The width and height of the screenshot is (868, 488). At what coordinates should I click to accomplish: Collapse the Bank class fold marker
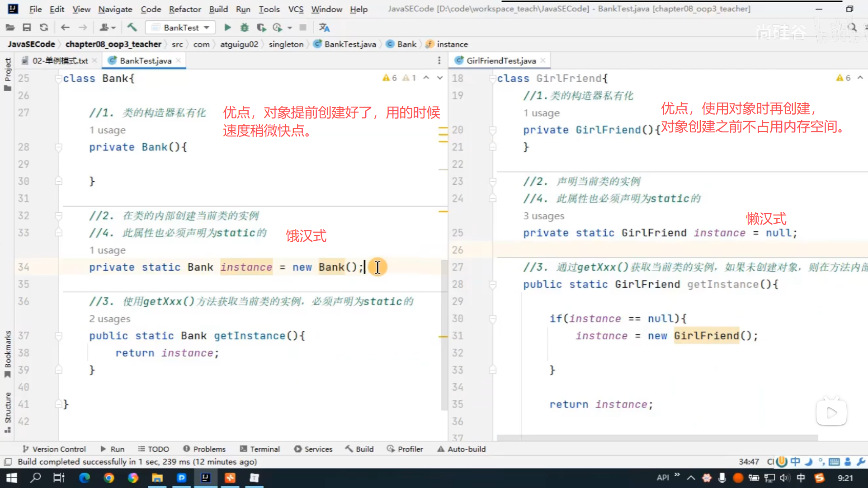click(58, 79)
